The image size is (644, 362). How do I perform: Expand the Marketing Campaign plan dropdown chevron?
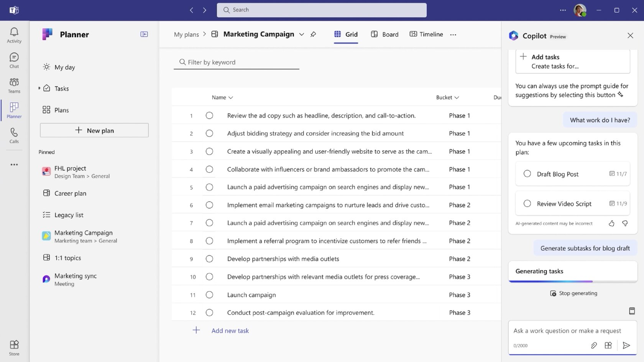click(x=302, y=34)
